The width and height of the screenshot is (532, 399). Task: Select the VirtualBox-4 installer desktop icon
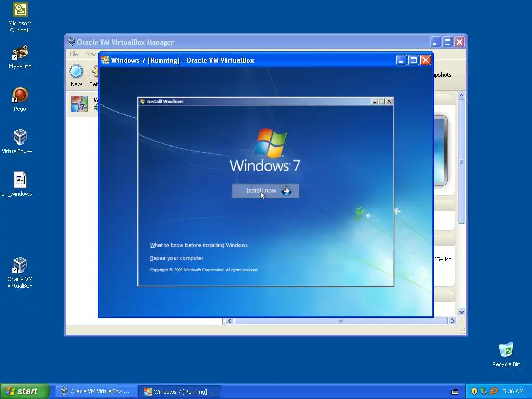[20, 141]
